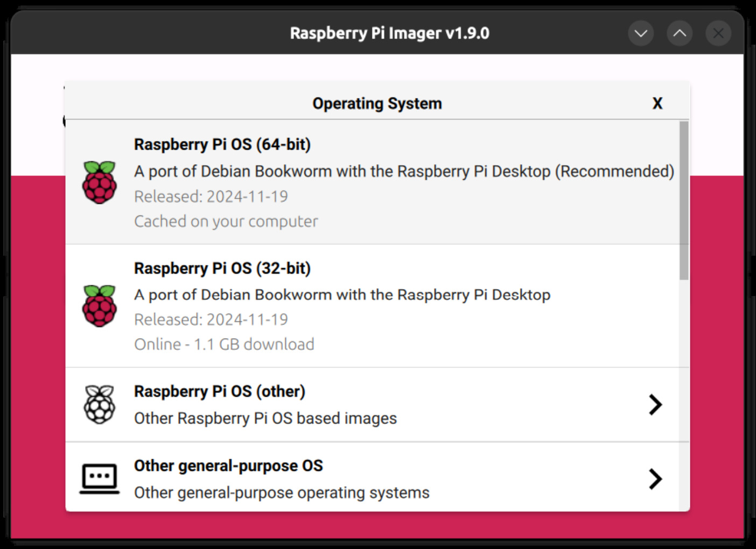This screenshot has width=756, height=549.
Task: Click the Operating System dialog title
Action: [x=377, y=103]
